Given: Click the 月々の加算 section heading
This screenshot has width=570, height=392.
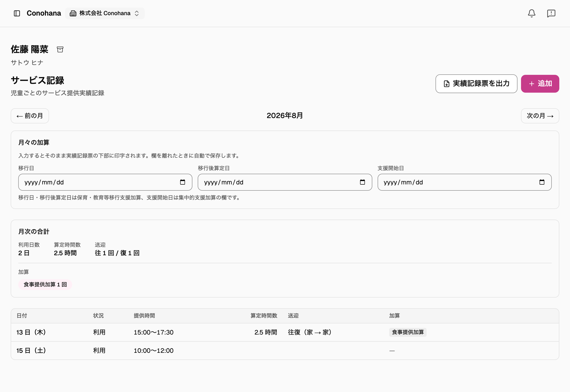Looking at the screenshot, I should (34, 143).
